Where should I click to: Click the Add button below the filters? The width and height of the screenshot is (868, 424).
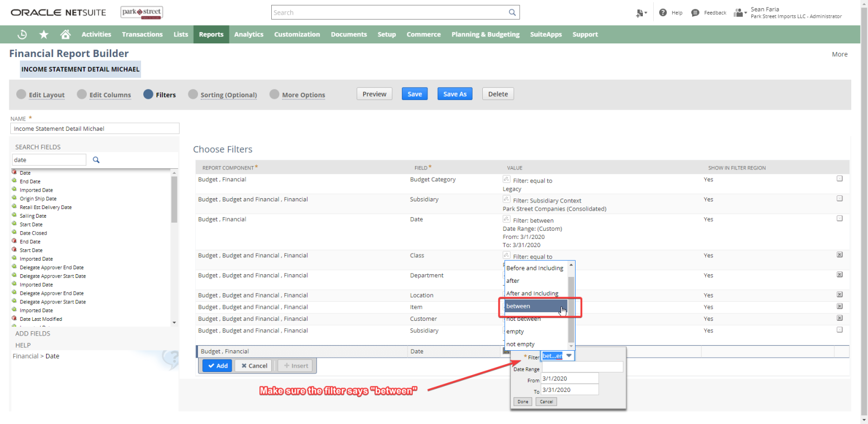coord(218,366)
